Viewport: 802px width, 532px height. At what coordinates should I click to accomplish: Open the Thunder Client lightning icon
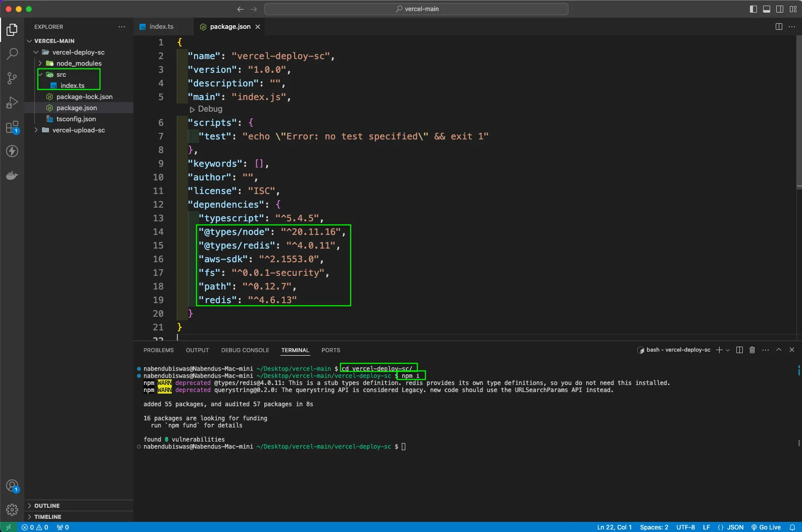[x=12, y=151]
